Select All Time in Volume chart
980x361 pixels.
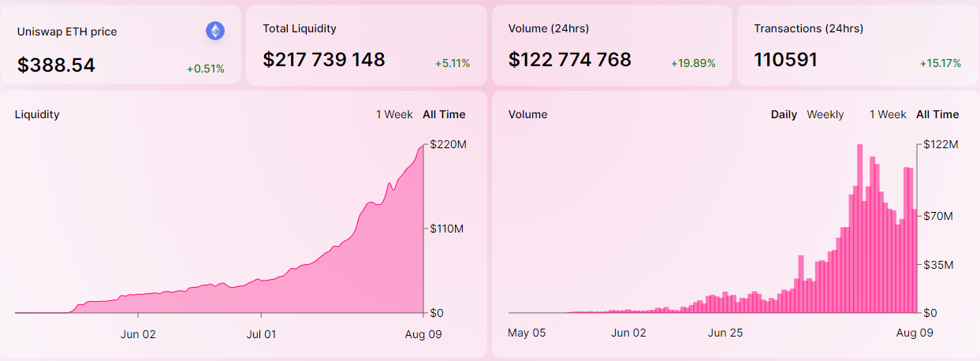pyautogui.click(x=937, y=114)
